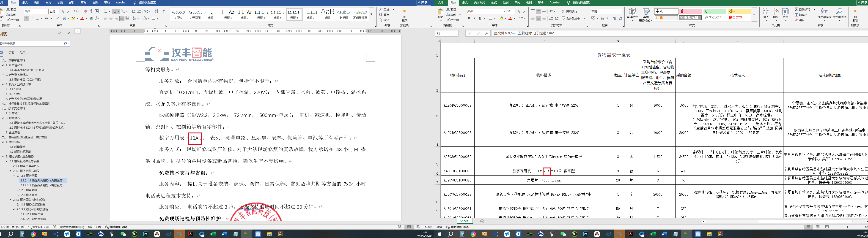This screenshot has height=238, width=868.
Task: Open Excel number format dropdown (常规)
Action: (x=621, y=11)
